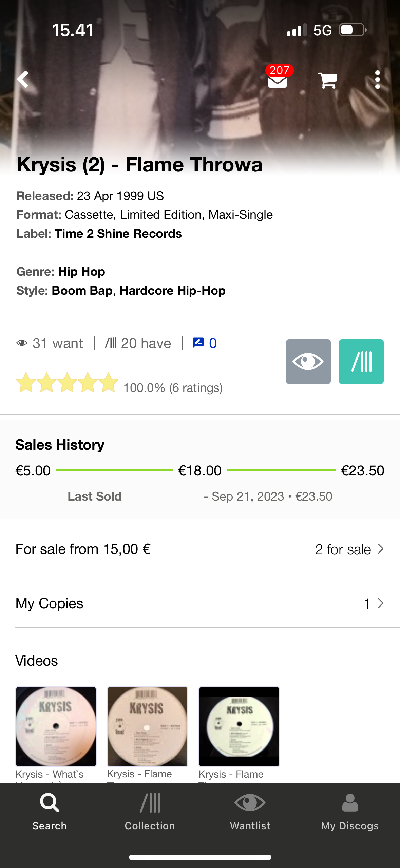This screenshot has height=868, width=400.
Task: Expand the My Copies row chevron
Action: coord(381,603)
